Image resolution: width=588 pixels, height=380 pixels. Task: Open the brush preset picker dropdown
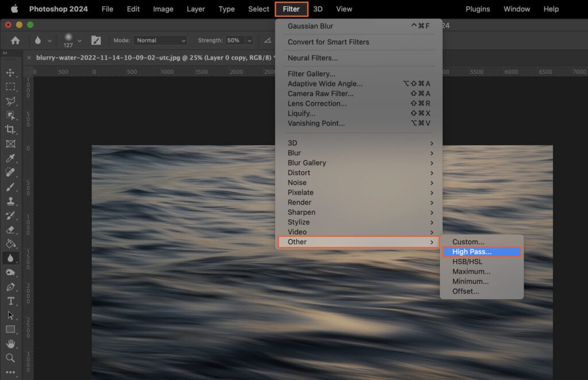pos(79,40)
